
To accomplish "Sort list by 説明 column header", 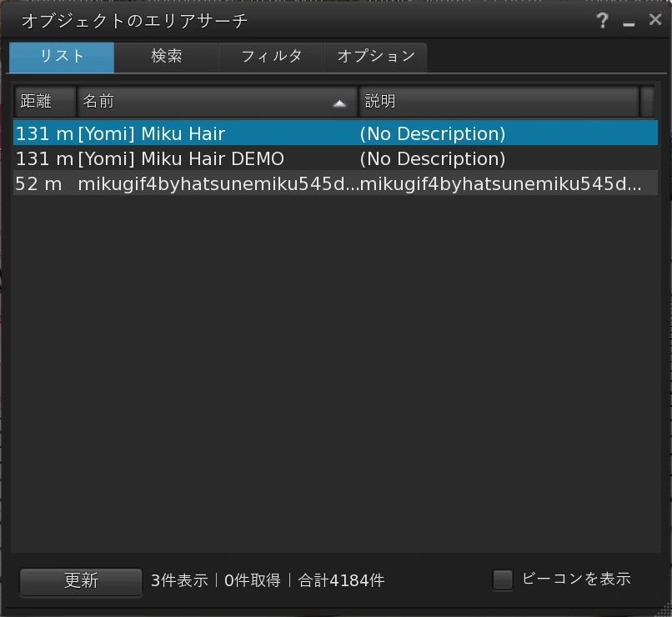I will pyautogui.click(x=499, y=102).
